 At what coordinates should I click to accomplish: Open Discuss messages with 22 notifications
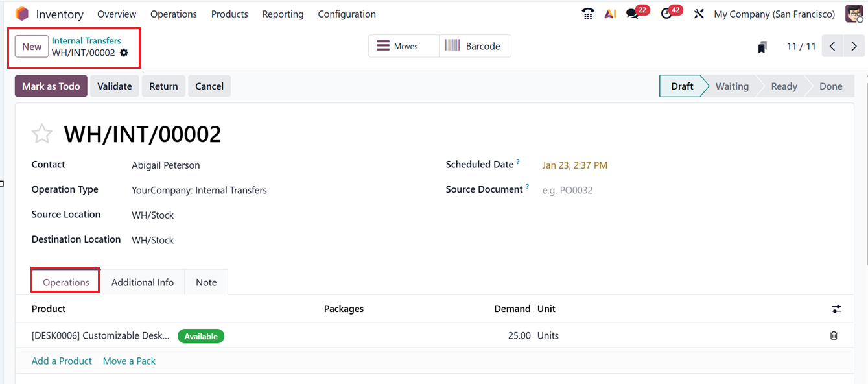pos(632,13)
